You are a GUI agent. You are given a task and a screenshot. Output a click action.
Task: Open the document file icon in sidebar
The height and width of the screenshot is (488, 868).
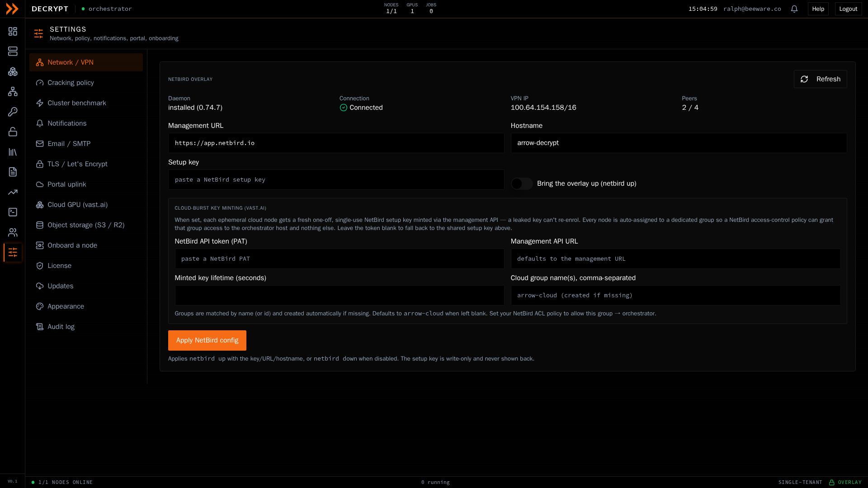click(13, 172)
